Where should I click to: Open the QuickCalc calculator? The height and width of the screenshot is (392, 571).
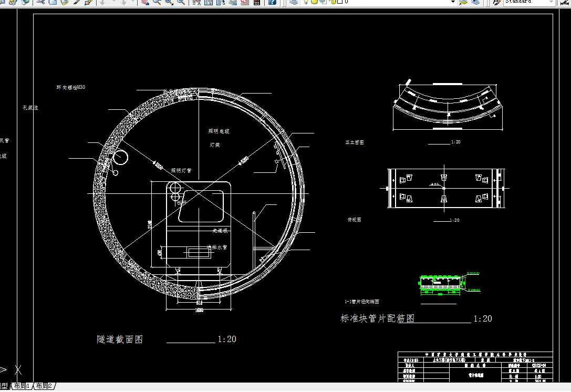tap(257, 2)
